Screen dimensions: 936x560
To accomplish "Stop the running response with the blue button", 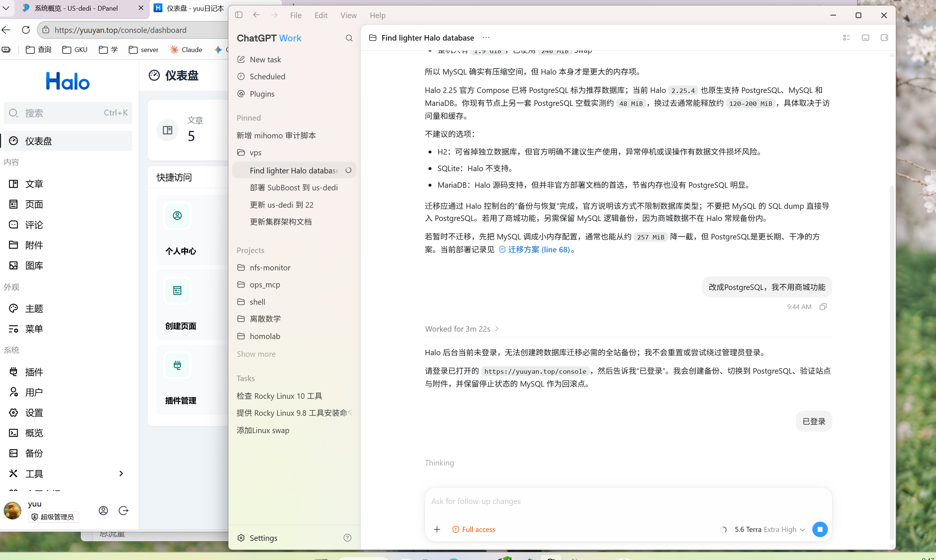I will [820, 529].
